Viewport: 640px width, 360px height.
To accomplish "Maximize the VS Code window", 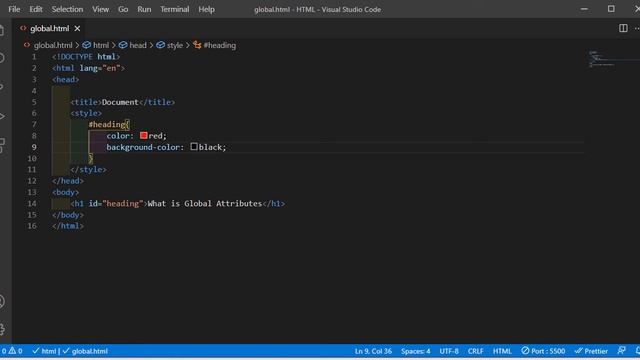I will pos(611,9).
